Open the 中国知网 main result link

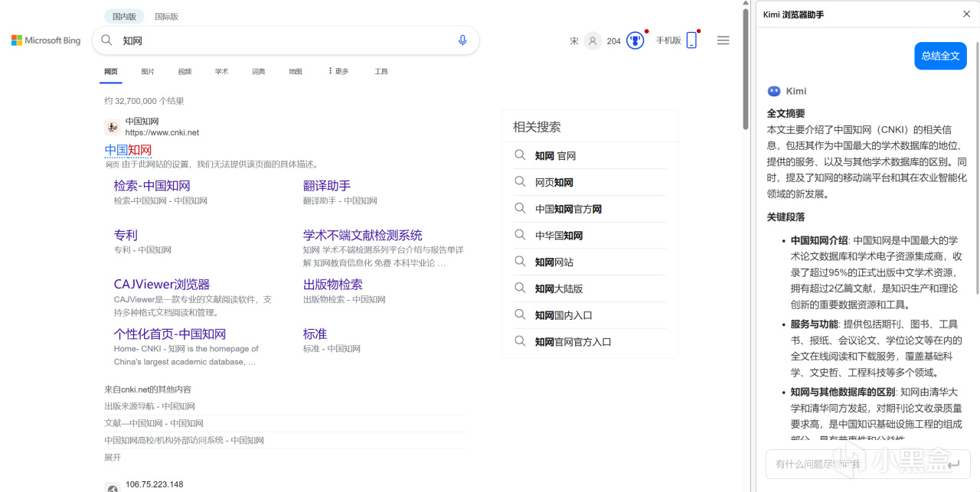[x=128, y=149]
